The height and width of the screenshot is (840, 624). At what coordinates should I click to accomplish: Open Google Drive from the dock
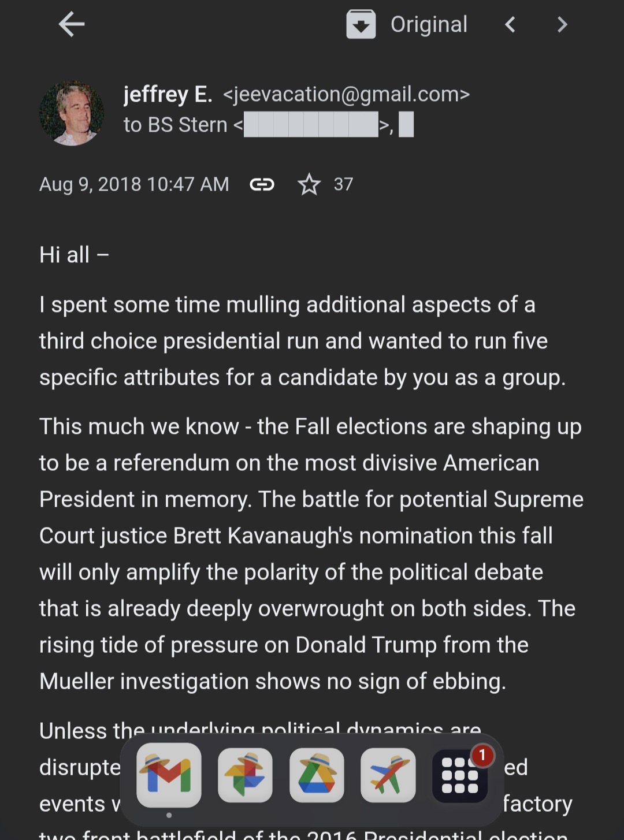pos(317,775)
